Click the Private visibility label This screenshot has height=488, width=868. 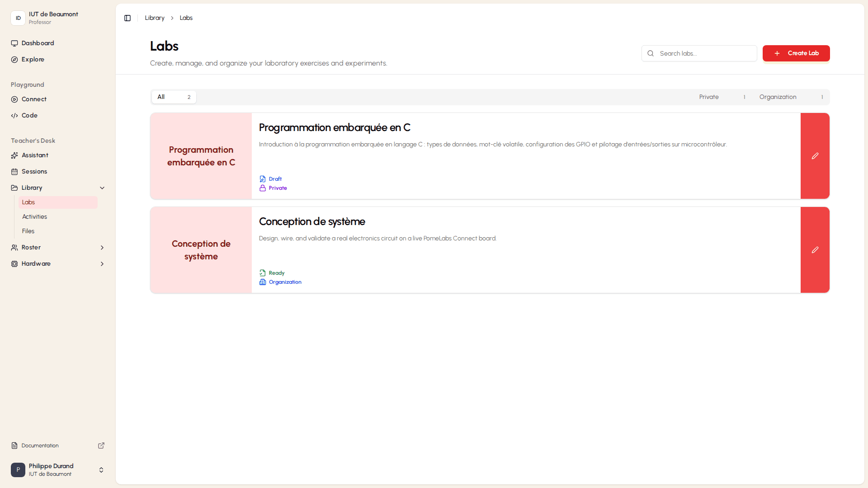coord(278,188)
